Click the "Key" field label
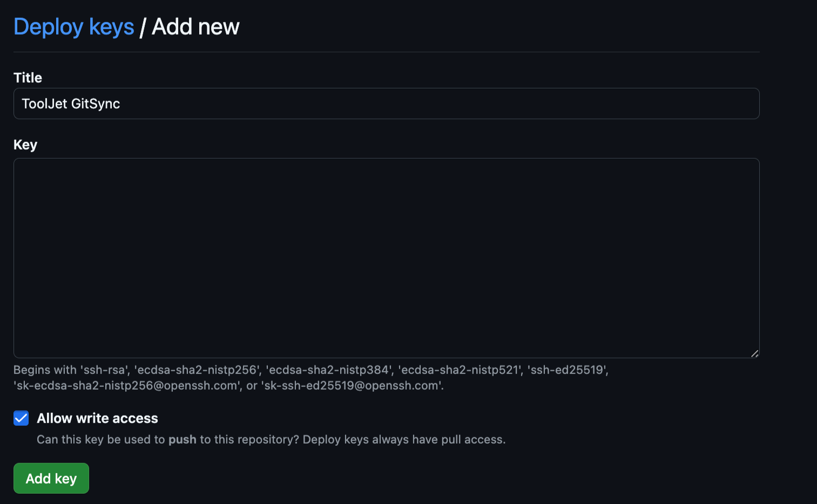 tap(25, 145)
